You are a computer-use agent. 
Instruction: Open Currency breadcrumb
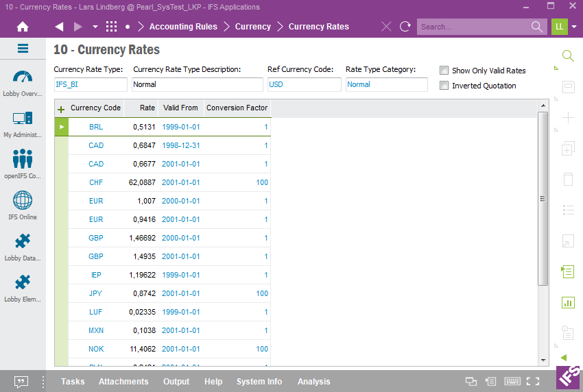[x=253, y=27]
